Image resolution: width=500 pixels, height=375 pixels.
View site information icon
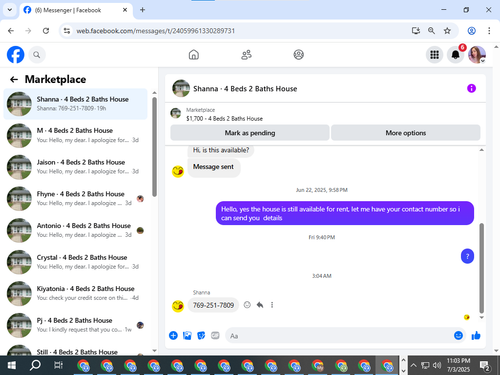tap(67, 31)
